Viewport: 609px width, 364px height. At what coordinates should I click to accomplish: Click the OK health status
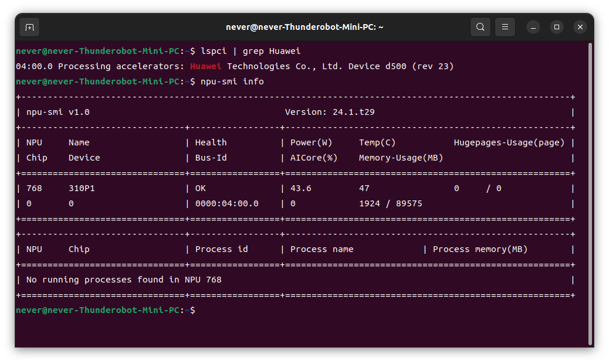click(201, 189)
